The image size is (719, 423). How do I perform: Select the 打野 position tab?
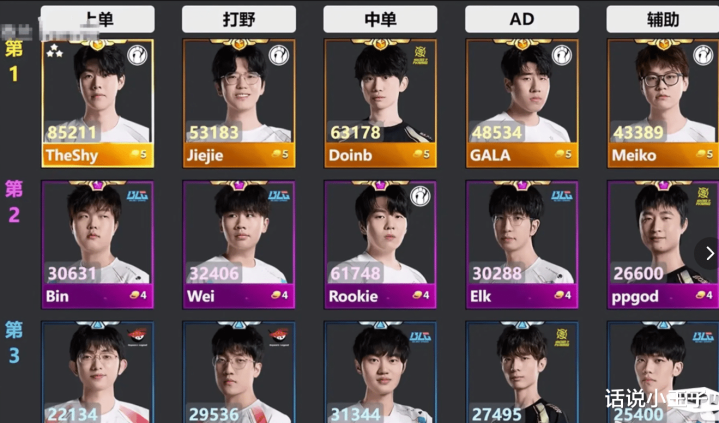[239, 19]
